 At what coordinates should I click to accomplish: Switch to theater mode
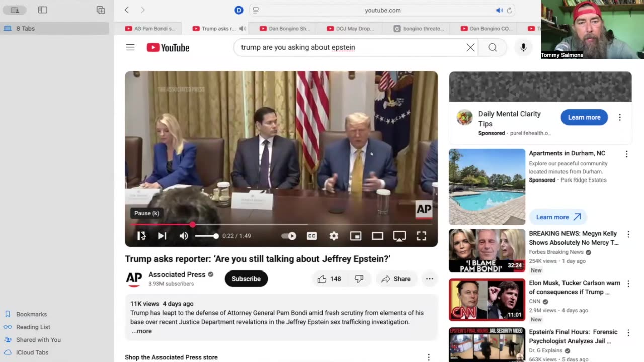(x=377, y=236)
